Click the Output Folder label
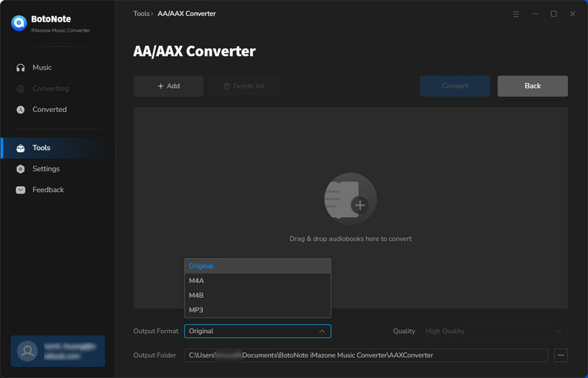This screenshot has height=378, width=588. (x=154, y=355)
